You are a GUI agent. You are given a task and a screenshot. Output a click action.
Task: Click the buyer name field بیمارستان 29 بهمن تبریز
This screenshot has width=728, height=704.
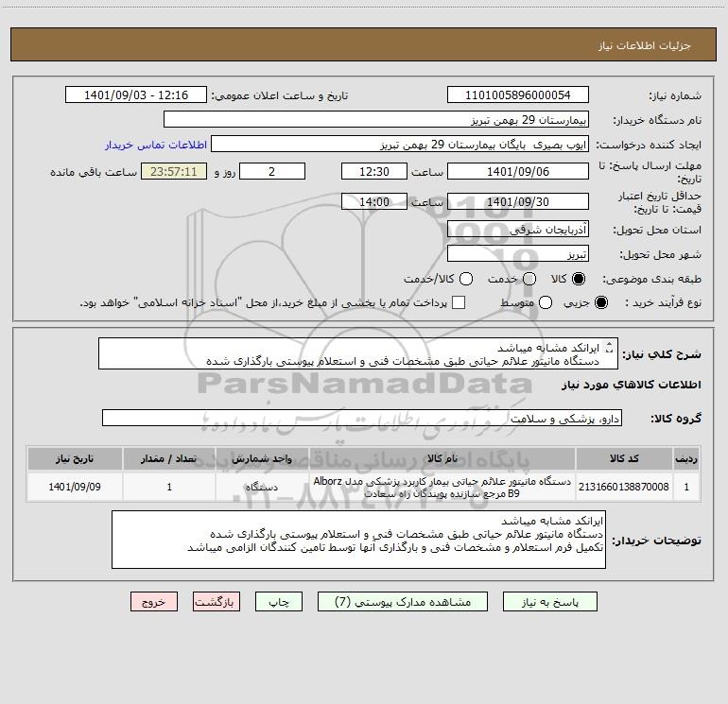pyautogui.click(x=376, y=120)
